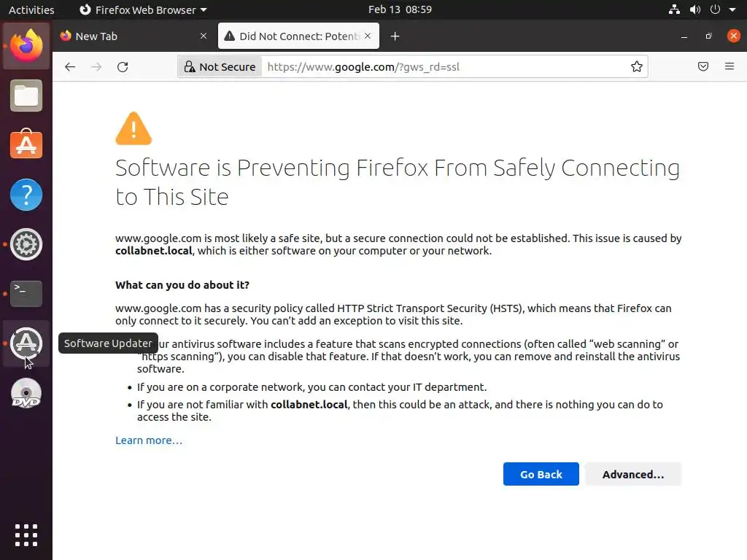
Task: Open the Firefox hamburger menu
Action: point(729,67)
